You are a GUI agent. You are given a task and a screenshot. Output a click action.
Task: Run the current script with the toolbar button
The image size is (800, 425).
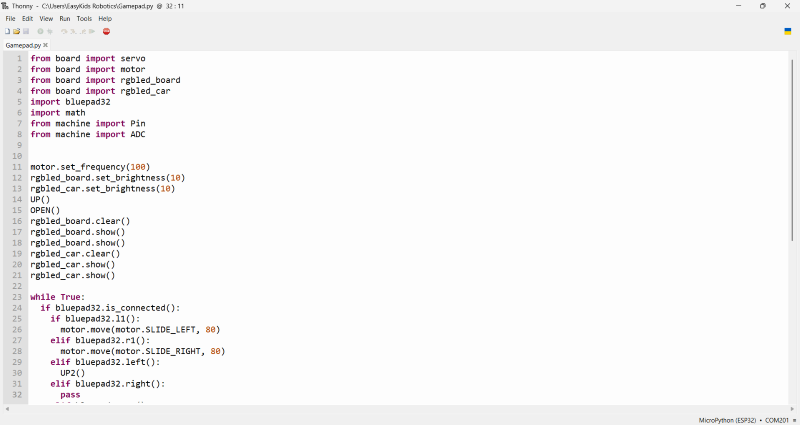(x=40, y=31)
